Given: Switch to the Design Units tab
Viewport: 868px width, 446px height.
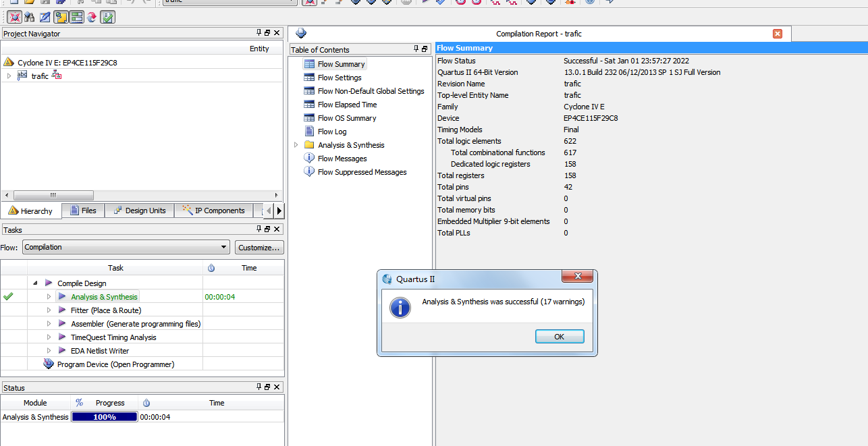Looking at the screenshot, I should click(x=140, y=211).
